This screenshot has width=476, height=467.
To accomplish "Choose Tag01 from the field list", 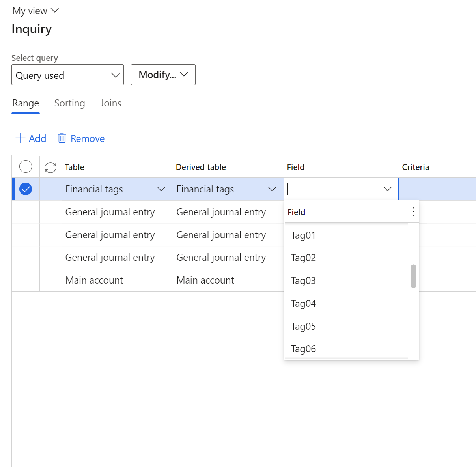I will tap(303, 235).
